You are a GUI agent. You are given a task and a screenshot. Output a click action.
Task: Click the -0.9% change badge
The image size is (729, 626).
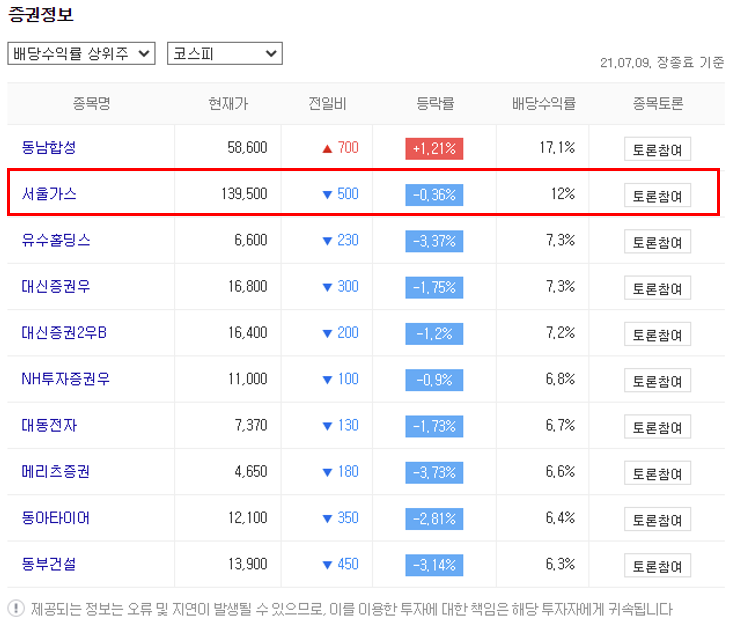click(434, 380)
